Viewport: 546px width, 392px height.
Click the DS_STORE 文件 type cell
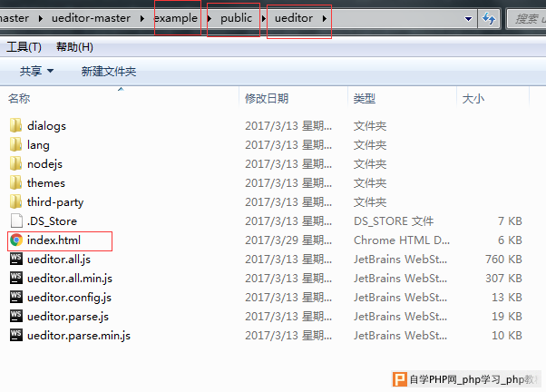(x=394, y=220)
